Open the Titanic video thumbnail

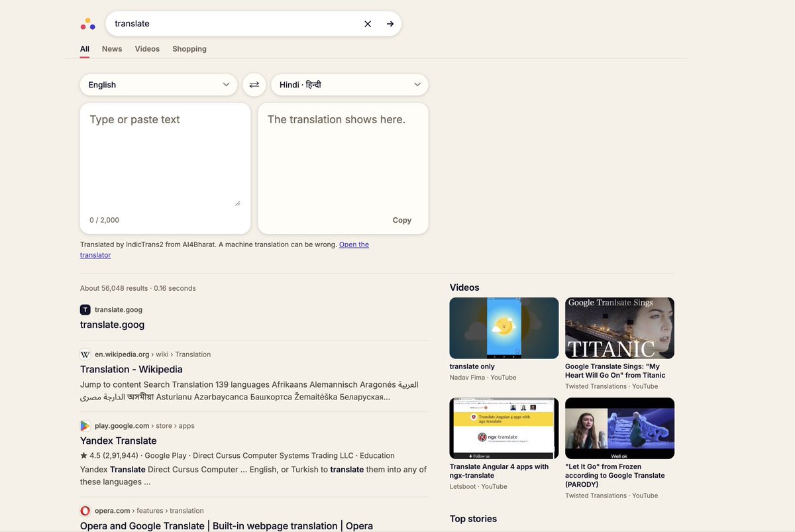point(619,328)
